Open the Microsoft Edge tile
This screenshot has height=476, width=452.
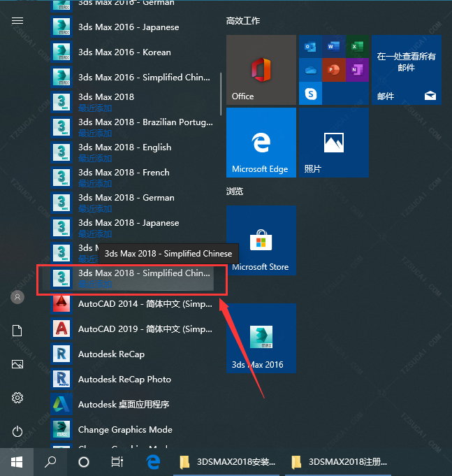click(261, 143)
